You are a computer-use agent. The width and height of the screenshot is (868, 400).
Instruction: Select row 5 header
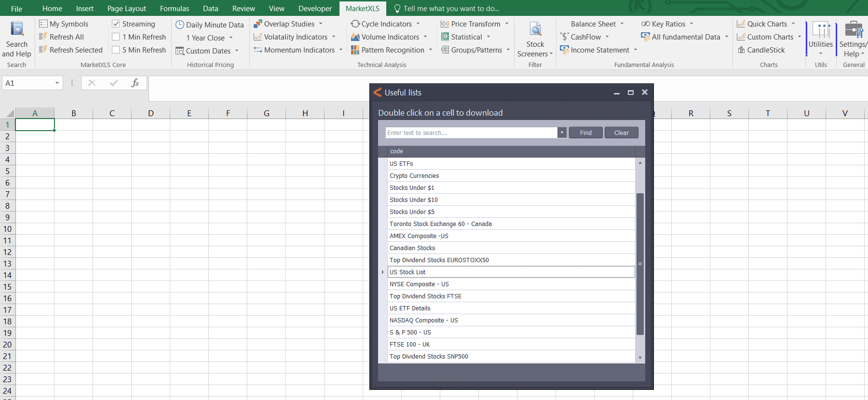click(7, 171)
